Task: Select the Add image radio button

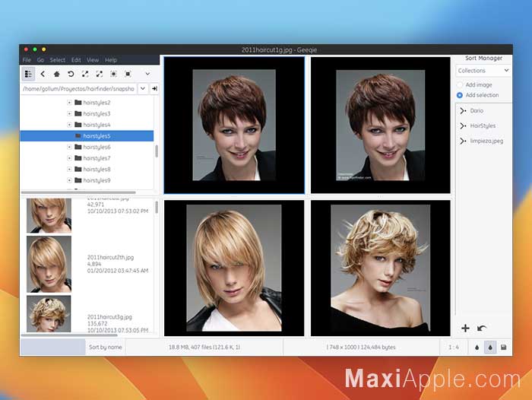Action: click(460, 85)
